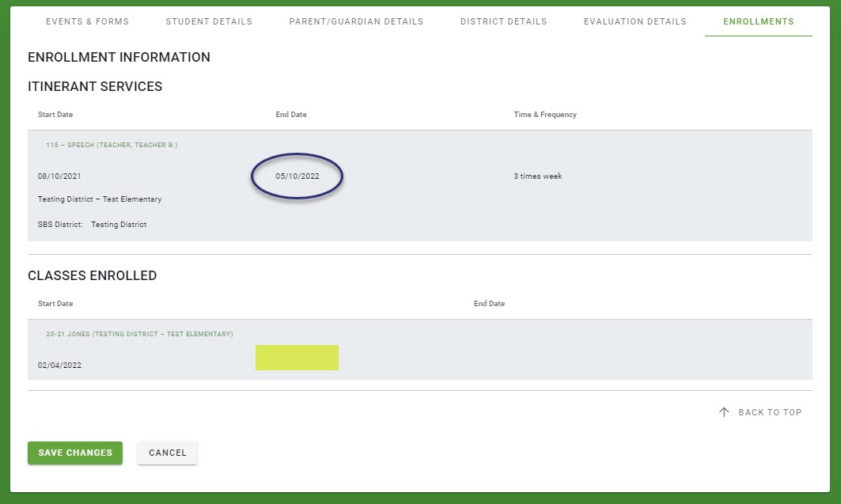Open the 20-21 Jones class entry

139,334
